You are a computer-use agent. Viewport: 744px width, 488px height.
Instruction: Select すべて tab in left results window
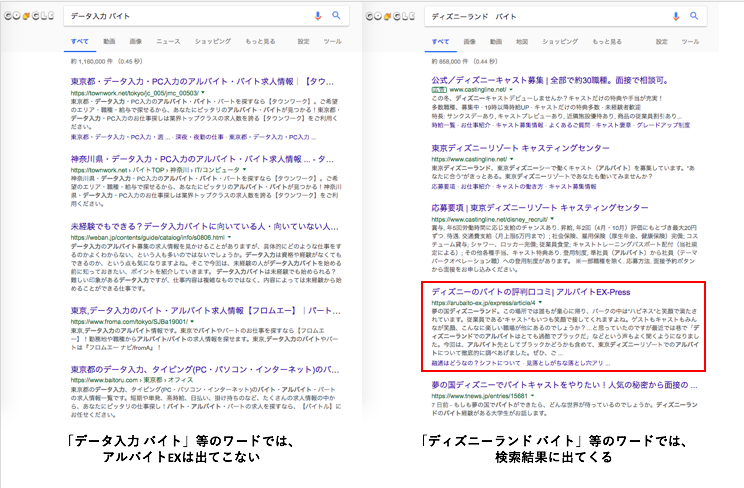(80, 41)
